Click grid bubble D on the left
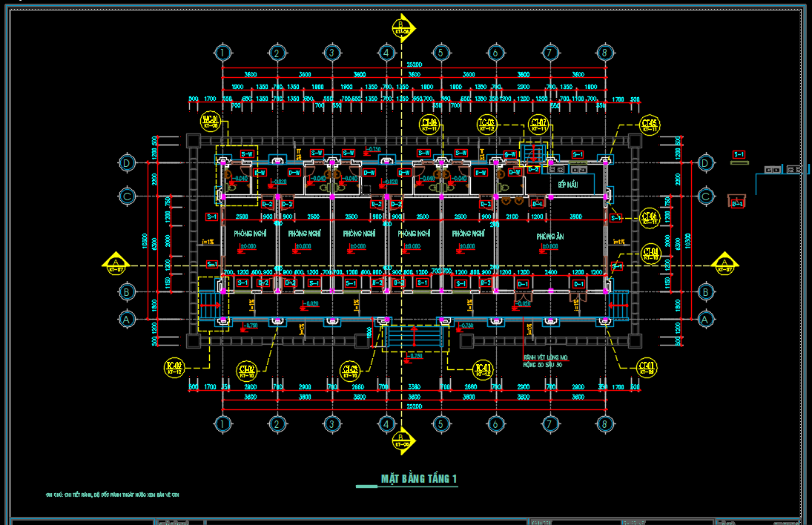Screen dimensions: 812x525 tap(128, 162)
